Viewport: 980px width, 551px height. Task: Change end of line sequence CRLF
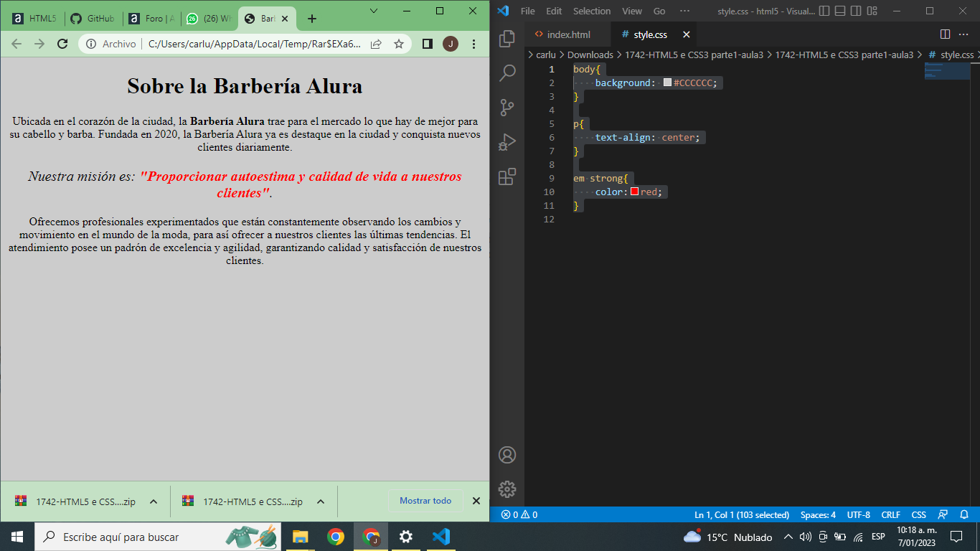pos(890,514)
